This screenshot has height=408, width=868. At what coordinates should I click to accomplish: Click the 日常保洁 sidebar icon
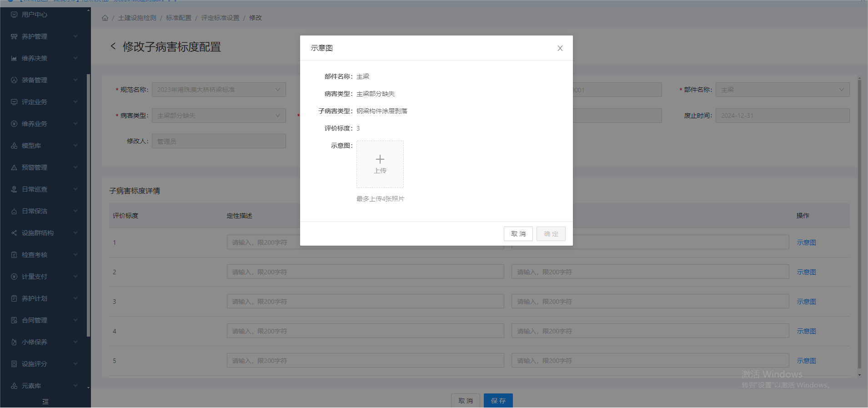[x=14, y=211]
